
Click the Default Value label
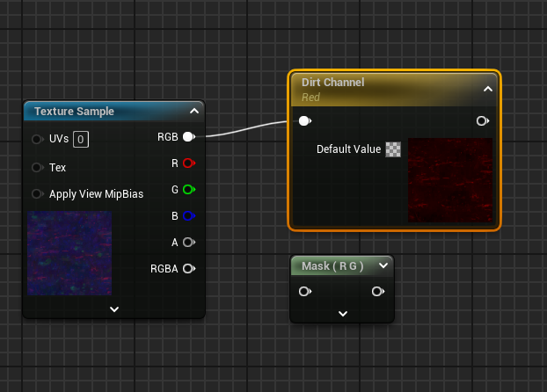tap(348, 149)
